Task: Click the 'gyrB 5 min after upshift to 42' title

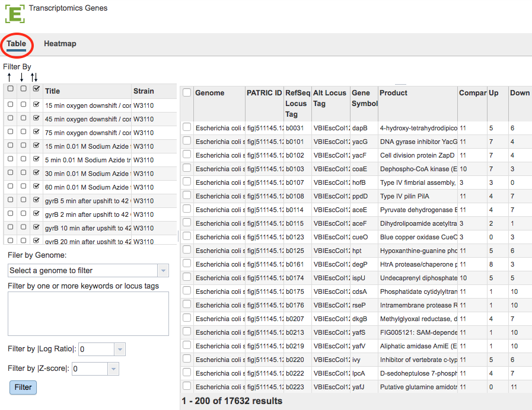Action: click(x=88, y=201)
